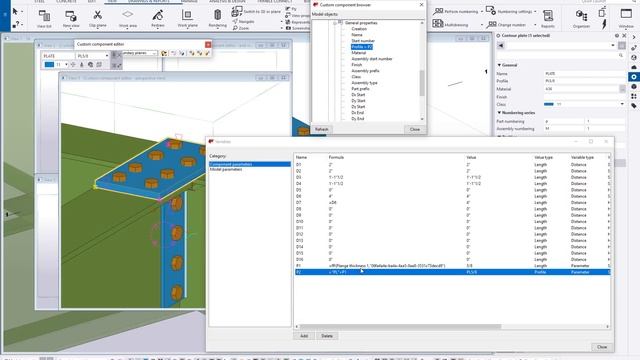Click the Fly command
640x360 pixels.
point(291,9)
